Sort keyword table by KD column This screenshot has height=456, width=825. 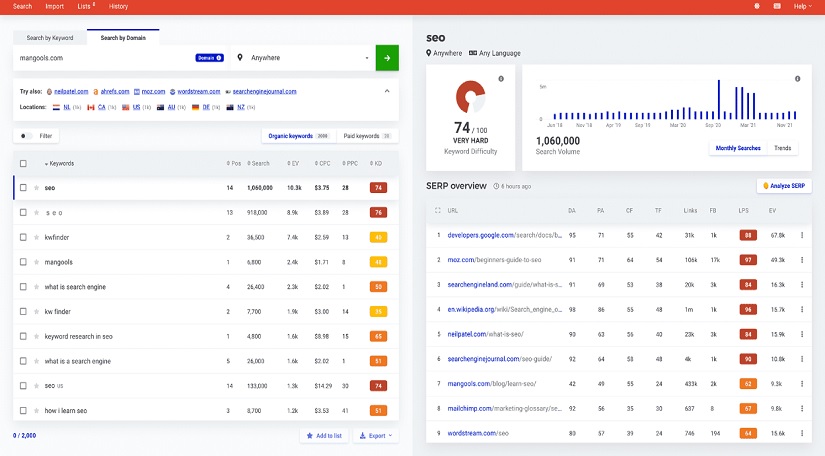[376, 164]
